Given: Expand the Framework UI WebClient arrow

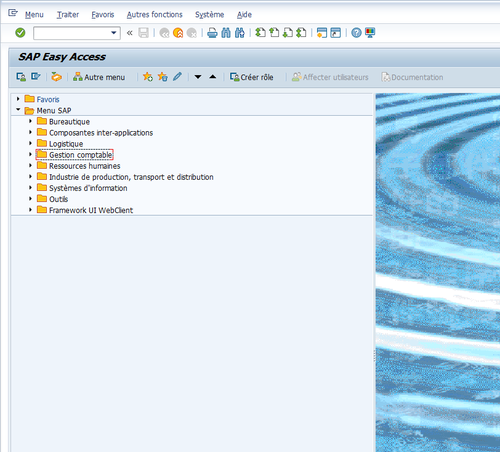Looking at the screenshot, I should click(30, 210).
